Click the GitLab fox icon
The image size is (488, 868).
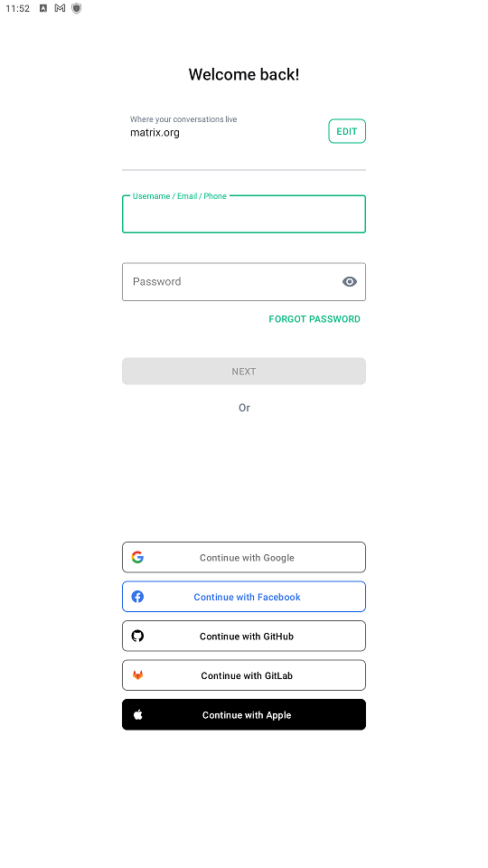pos(137,675)
